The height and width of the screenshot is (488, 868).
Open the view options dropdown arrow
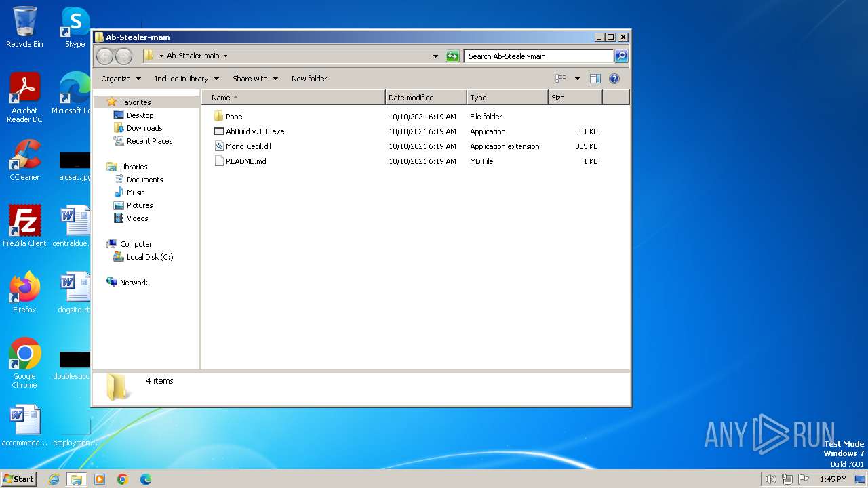[x=577, y=79]
